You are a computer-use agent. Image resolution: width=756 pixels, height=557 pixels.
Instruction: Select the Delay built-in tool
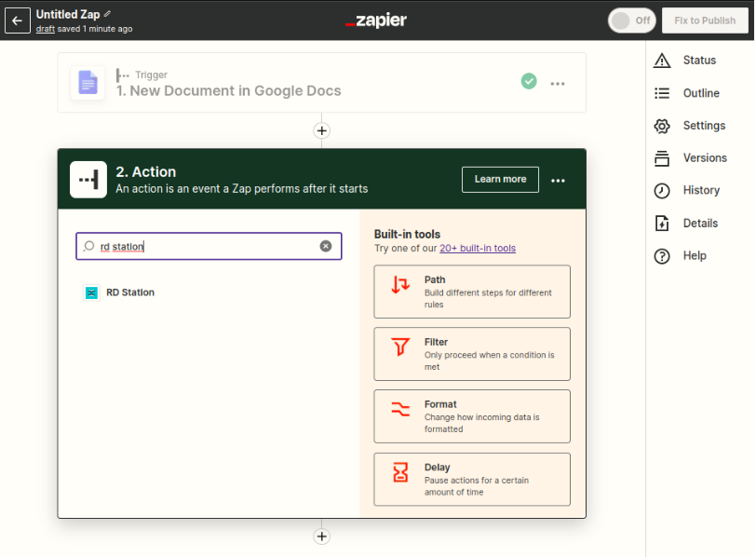(x=471, y=479)
